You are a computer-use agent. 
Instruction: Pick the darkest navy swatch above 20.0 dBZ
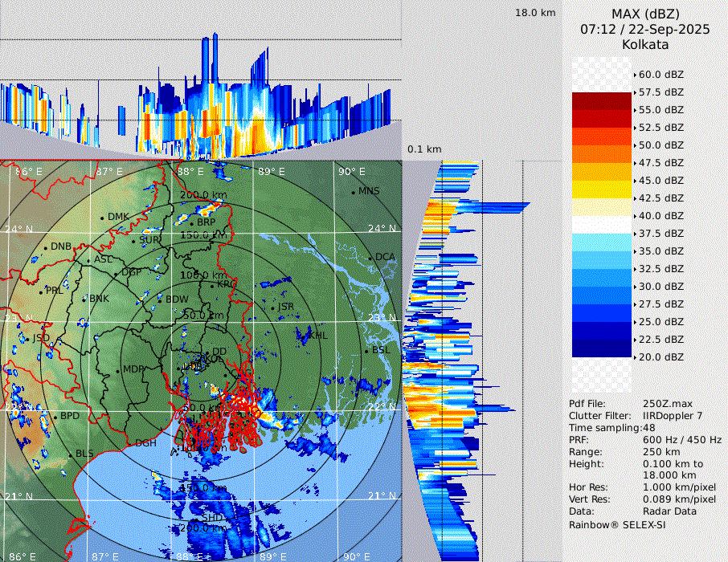(x=602, y=348)
